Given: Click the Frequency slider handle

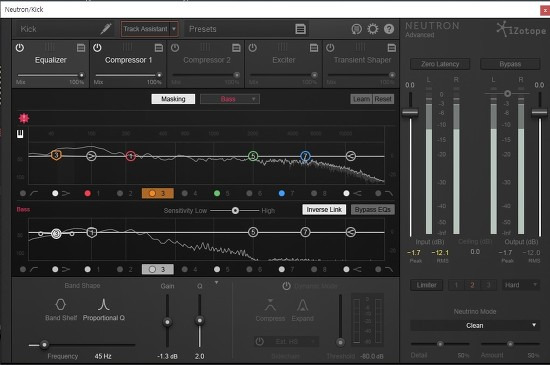Looking at the screenshot, I should click(x=44, y=345).
